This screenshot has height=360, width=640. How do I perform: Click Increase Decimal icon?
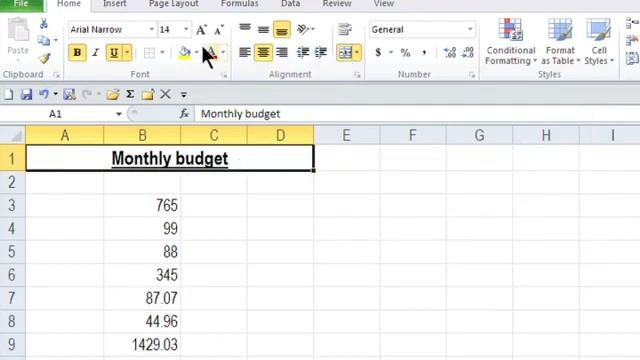click(450, 53)
